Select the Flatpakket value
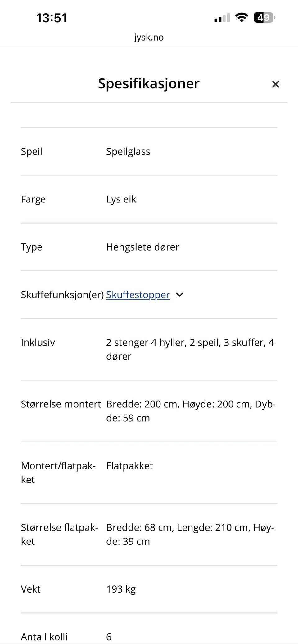 (x=129, y=465)
